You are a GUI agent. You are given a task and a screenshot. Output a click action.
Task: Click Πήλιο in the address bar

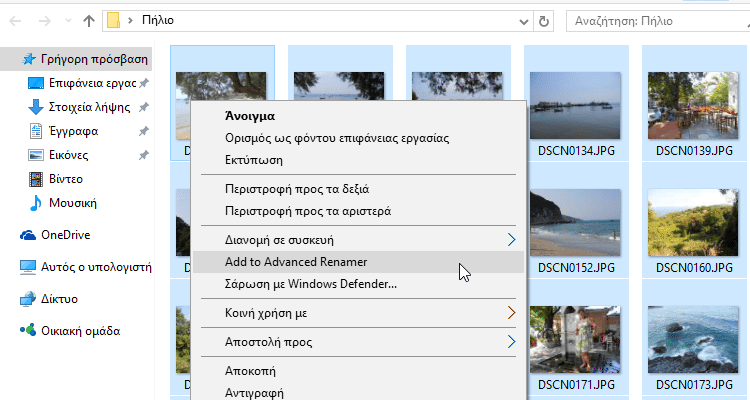(158, 20)
